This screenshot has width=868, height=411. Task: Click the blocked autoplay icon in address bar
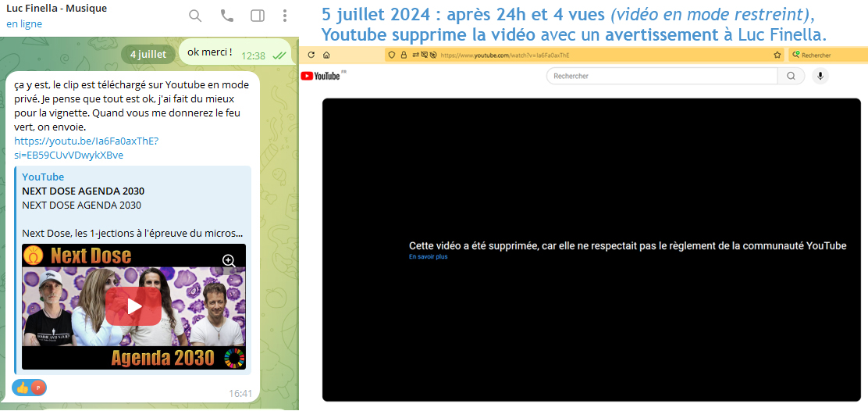[433, 55]
